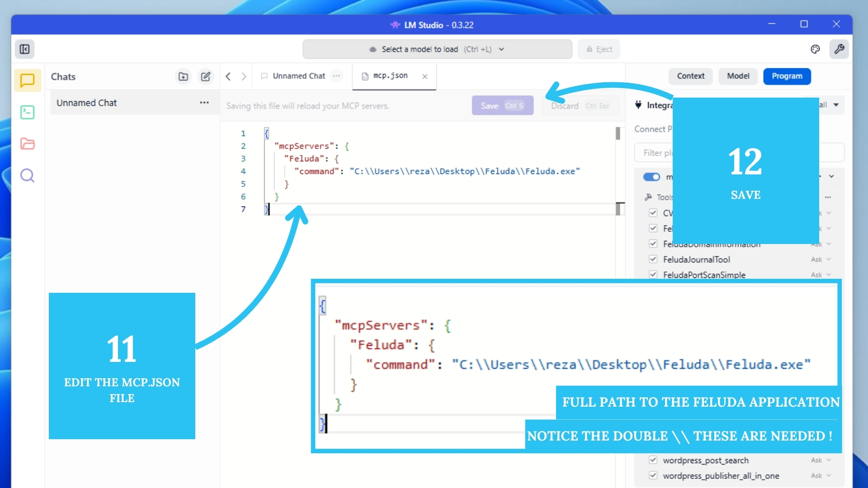868x488 pixels.
Task: Open Unnamed Chat tab options ellipsis
Action: [x=336, y=76]
